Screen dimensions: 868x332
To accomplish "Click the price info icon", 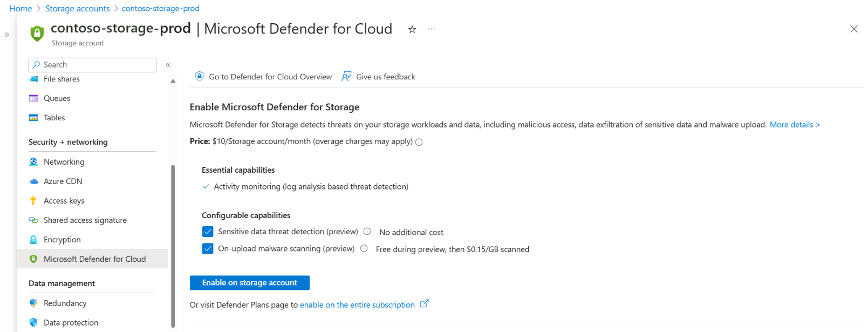I will 419,142.
